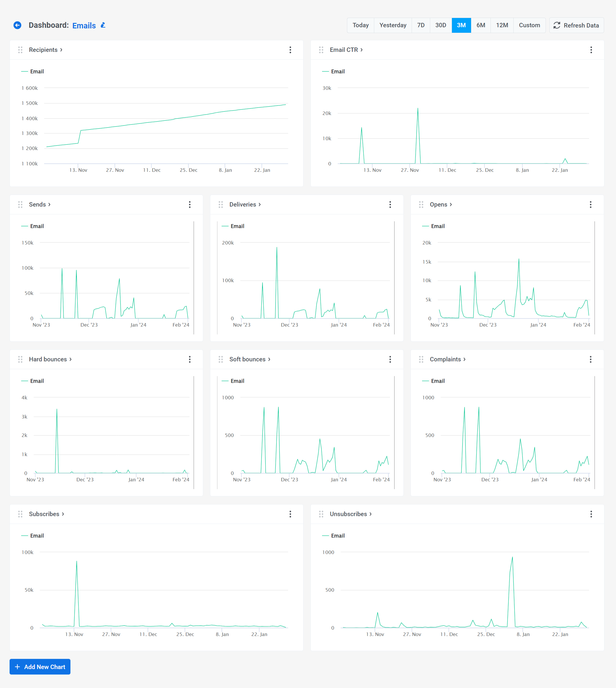The height and width of the screenshot is (688, 616).
Task: Expand the Subscribes chart title link
Action: point(46,514)
